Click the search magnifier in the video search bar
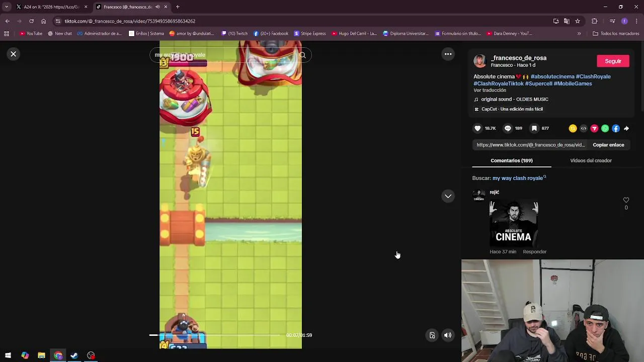This screenshot has height=362, width=644. click(x=302, y=55)
